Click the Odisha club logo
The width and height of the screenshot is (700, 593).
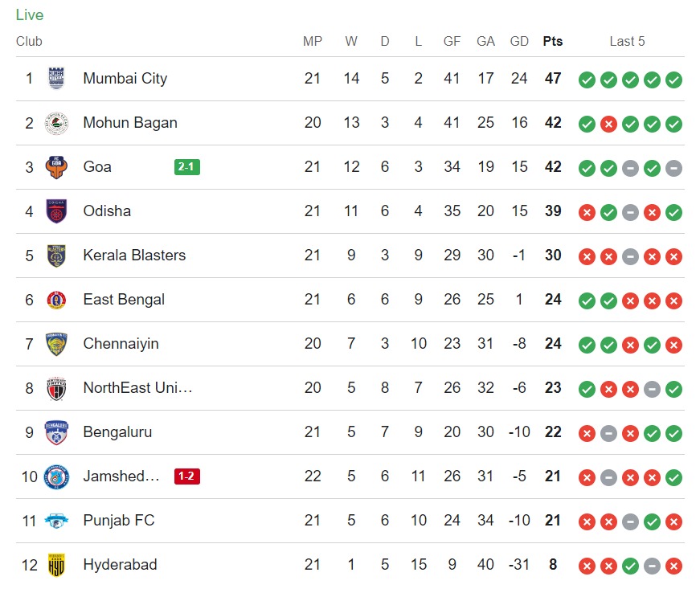[x=56, y=211]
